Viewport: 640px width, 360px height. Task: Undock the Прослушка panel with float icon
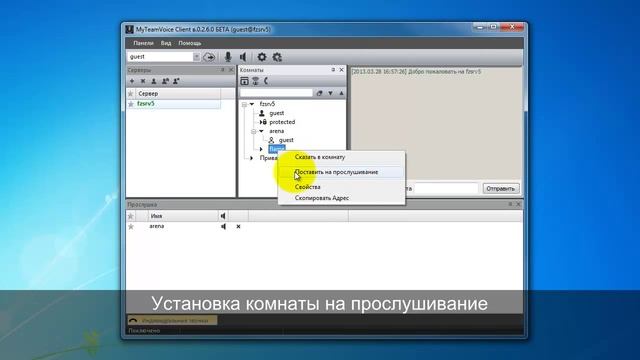point(510,204)
